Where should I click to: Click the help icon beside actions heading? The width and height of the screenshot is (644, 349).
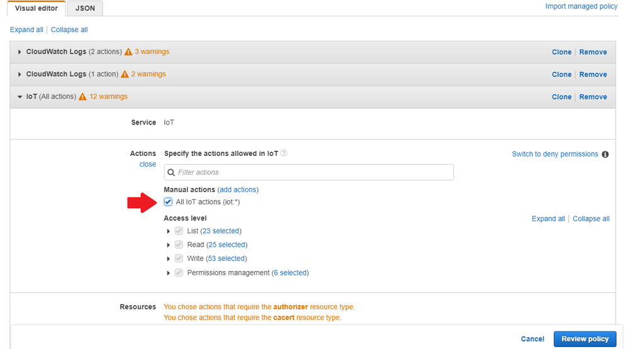pos(284,153)
